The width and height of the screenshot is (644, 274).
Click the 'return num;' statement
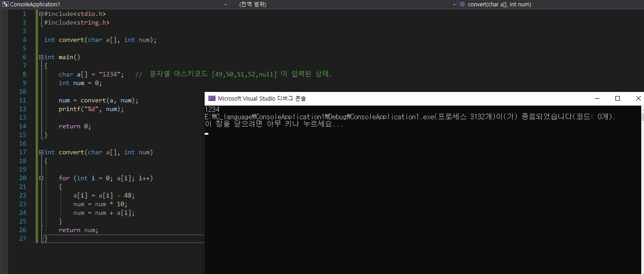pos(78,230)
